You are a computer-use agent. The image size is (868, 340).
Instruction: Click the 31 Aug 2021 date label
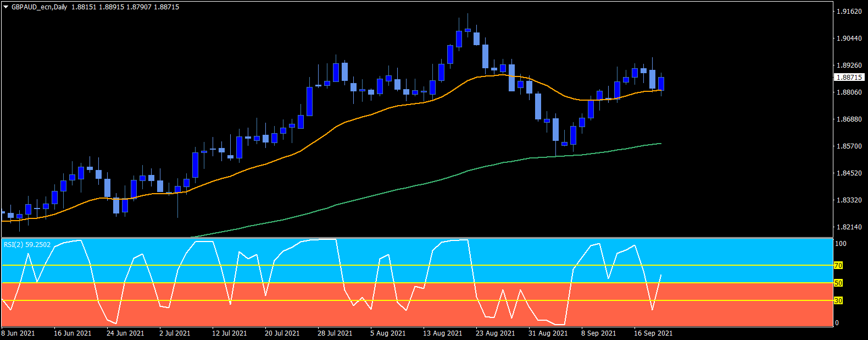(x=548, y=333)
